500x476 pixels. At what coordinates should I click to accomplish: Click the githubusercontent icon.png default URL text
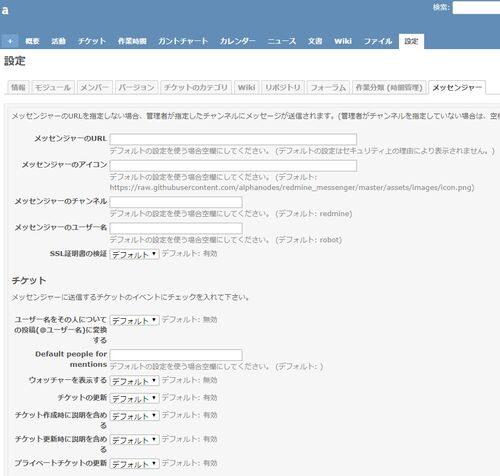click(292, 188)
